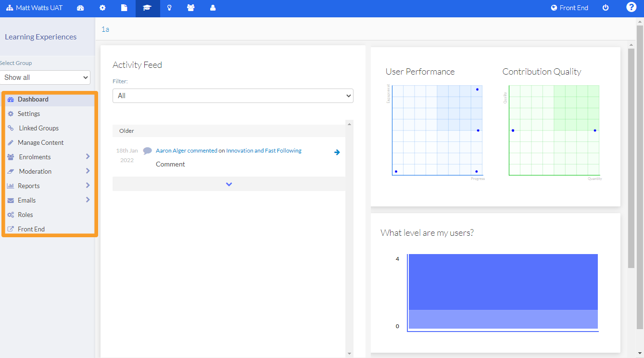Select the gear Settings icon in the top bar

point(102,8)
